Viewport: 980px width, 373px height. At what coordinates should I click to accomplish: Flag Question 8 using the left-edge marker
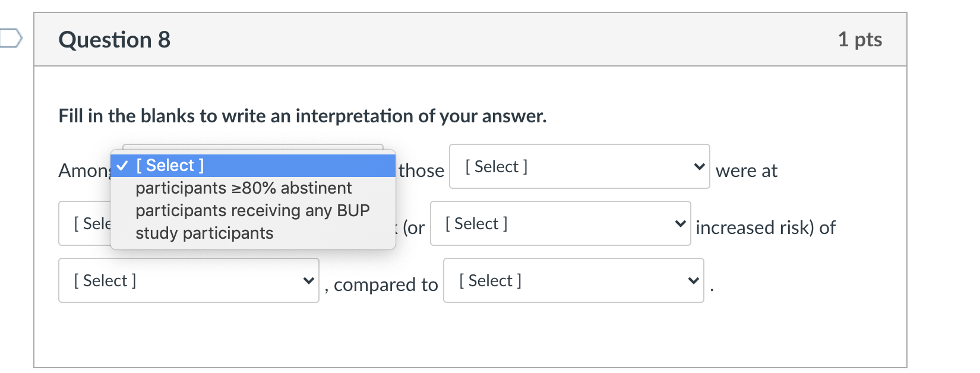click(x=11, y=39)
